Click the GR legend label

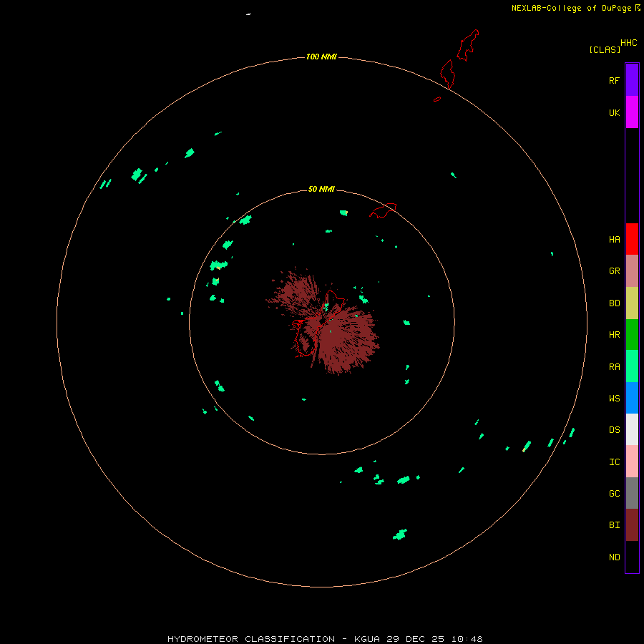[x=614, y=271]
